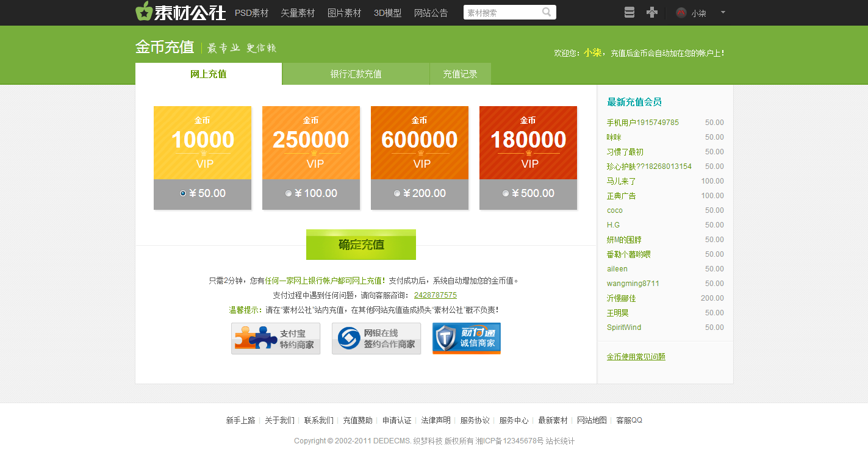Select the ¥100.00 radio option

click(x=289, y=193)
